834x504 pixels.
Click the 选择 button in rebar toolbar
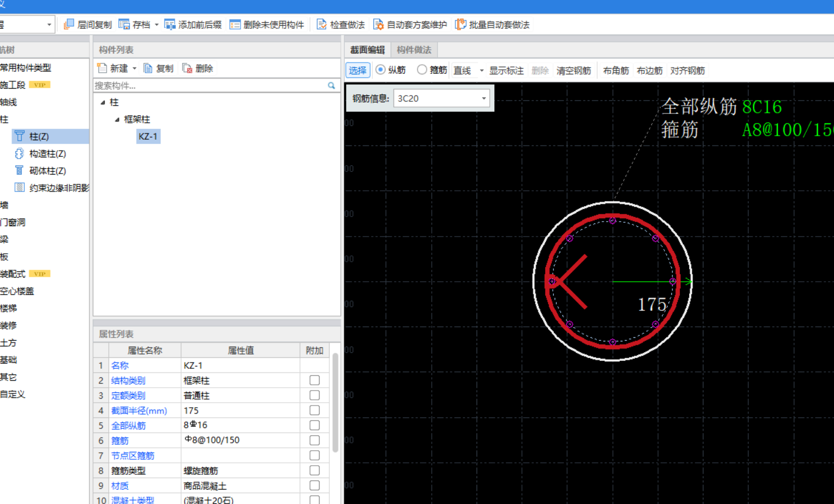point(357,70)
